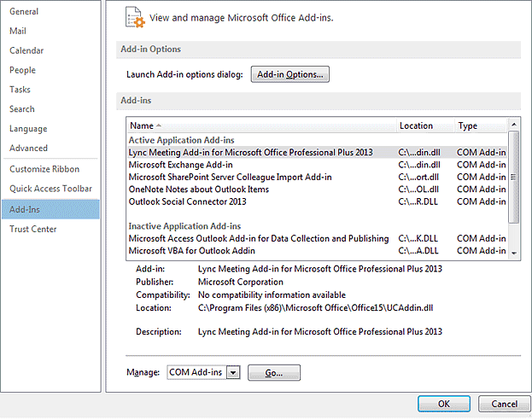Image resolution: width=532 pixels, height=420 pixels.
Task: Click the add-ins gear document icon
Action: point(135,17)
